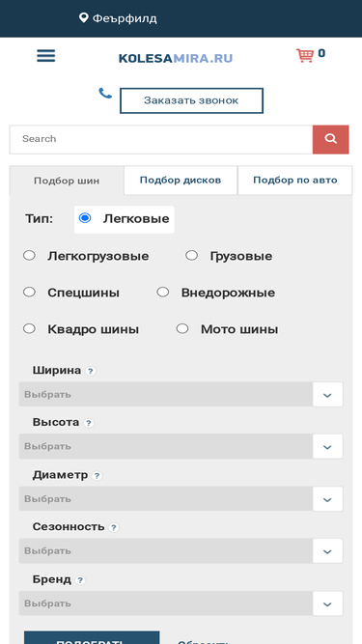Click the Феърфилд city link

coord(125,18)
